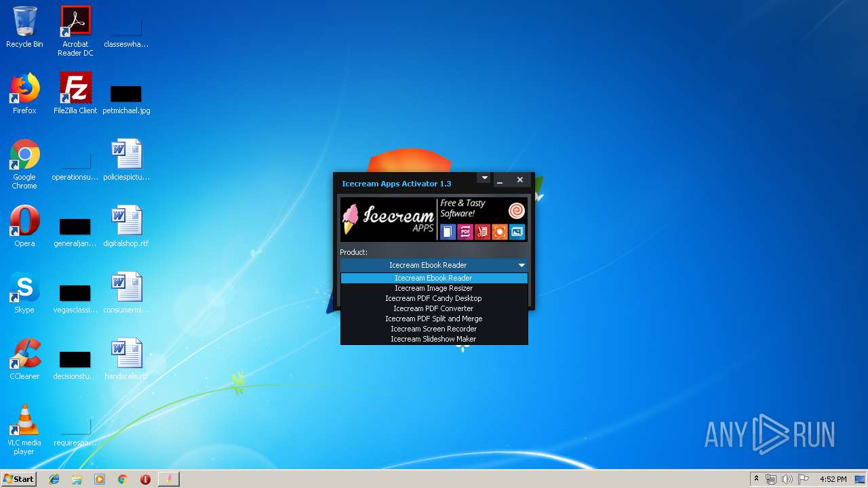Select the CCleaner desktop shortcut
The width and height of the screenshot is (868, 488).
pyautogui.click(x=24, y=359)
